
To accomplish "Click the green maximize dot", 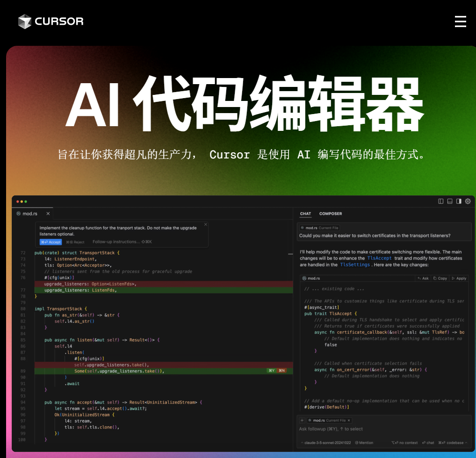I will coord(26,201).
